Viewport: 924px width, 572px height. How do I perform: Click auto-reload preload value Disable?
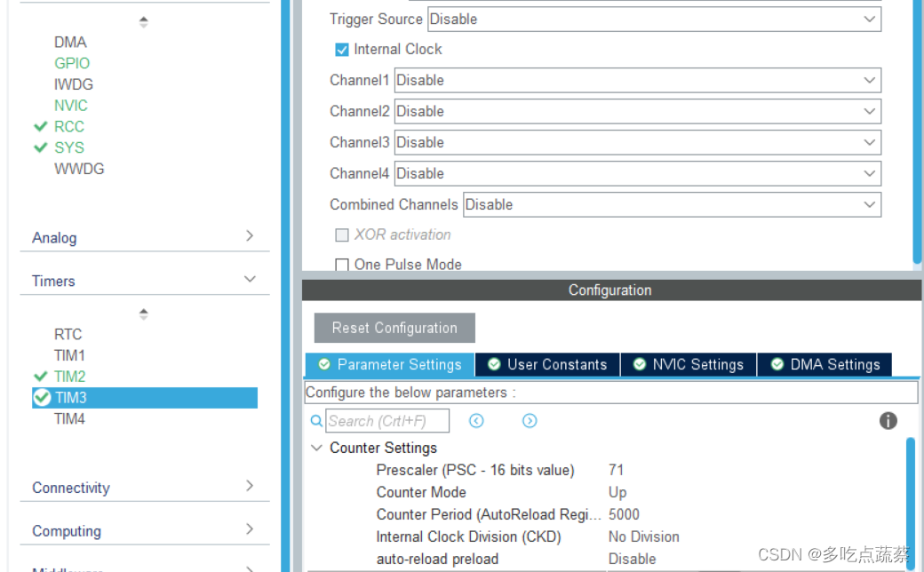click(x=632, y=559)
